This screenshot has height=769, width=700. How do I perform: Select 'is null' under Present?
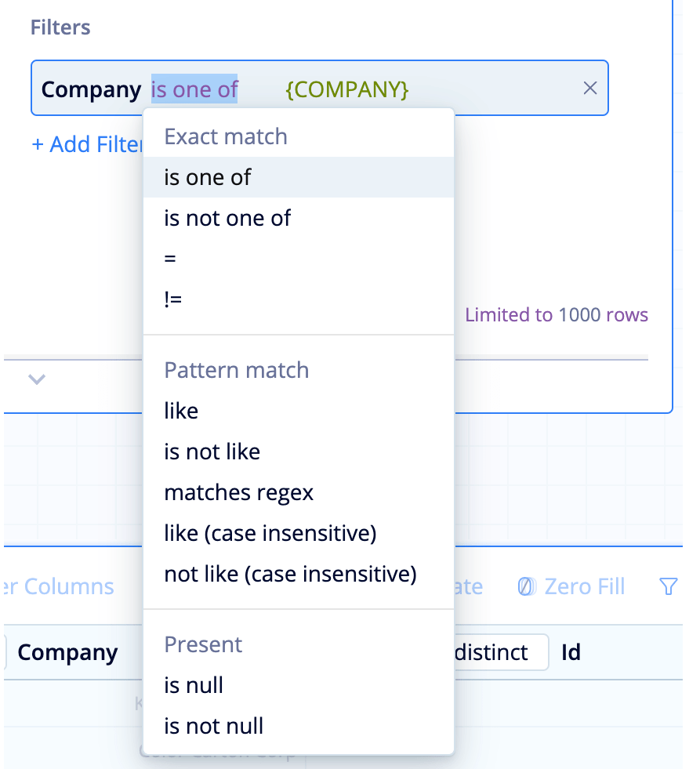194,685
